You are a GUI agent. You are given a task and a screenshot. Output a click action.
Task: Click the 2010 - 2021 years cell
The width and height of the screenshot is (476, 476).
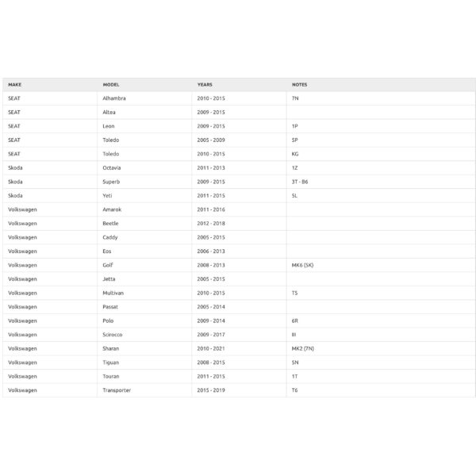211,348
